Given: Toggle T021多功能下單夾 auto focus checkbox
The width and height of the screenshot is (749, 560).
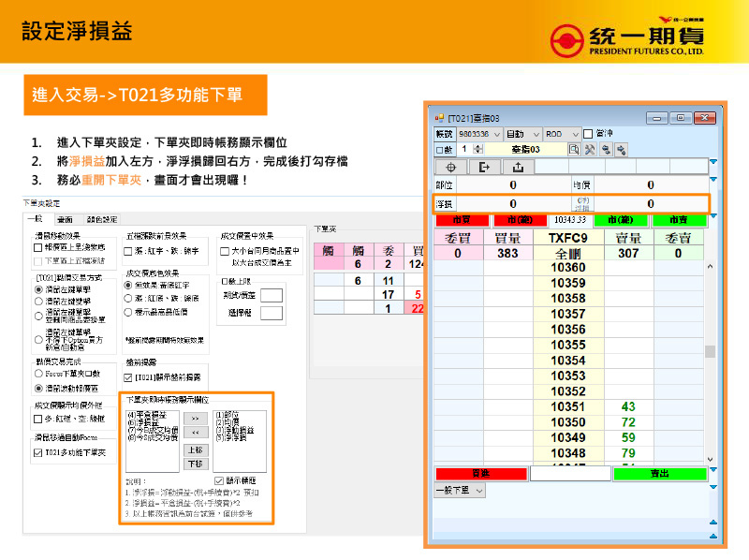Looking at the screenshot, I should click(x=38, y=453).
